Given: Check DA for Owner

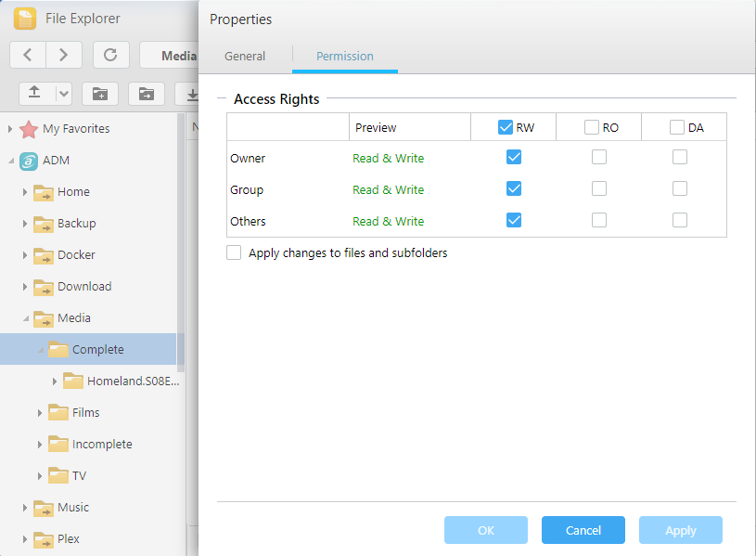Looking at the screenshot, I should pos(679,157).
